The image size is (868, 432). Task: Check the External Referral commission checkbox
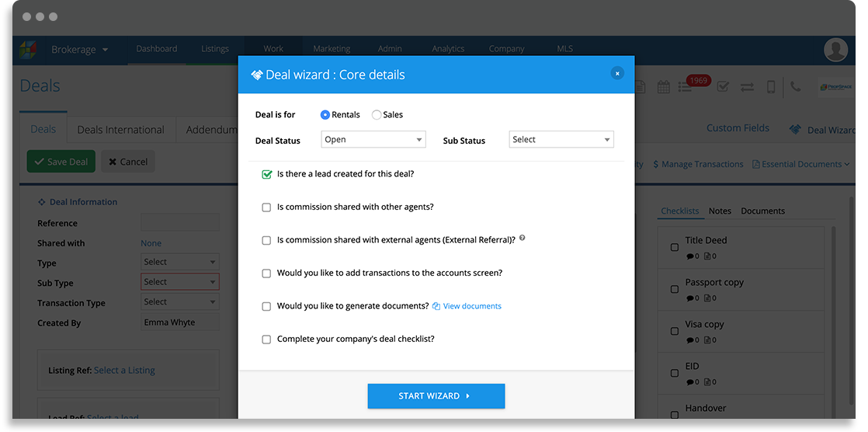pos(266,240)
